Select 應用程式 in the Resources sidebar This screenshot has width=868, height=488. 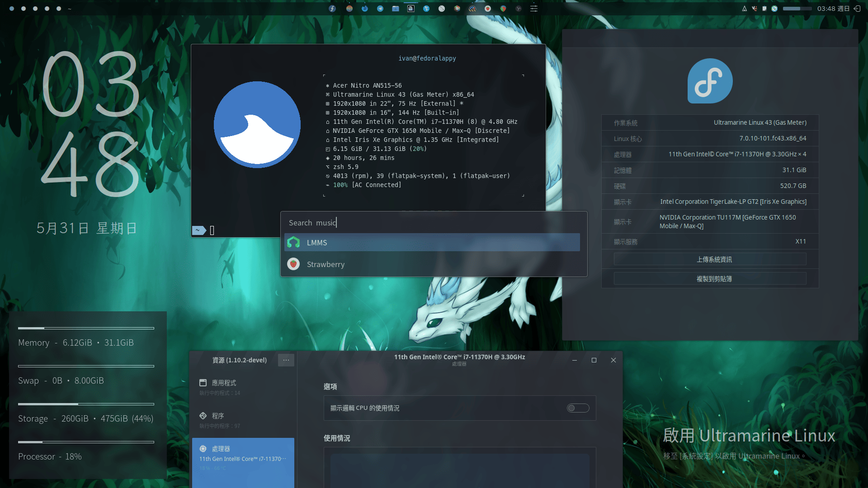pyautogui.click(x=243, y=387)
